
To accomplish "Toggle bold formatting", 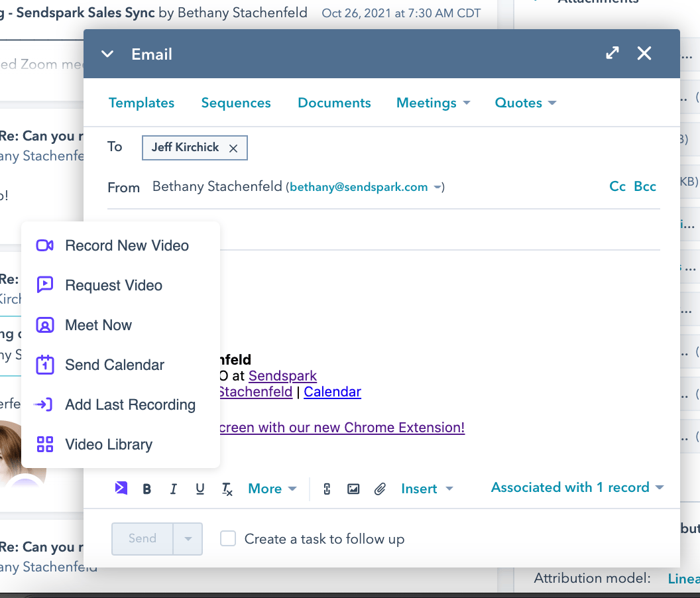I will pos(146,489).
